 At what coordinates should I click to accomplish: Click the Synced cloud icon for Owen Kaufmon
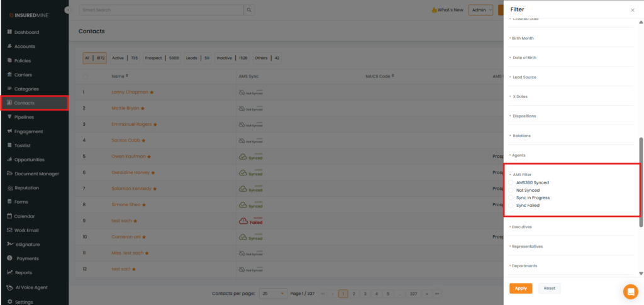point(243,156)
